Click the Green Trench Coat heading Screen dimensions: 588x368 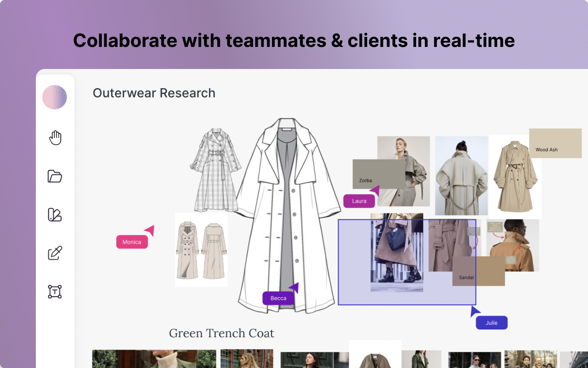pyautogui.click(x=221, y=333)
